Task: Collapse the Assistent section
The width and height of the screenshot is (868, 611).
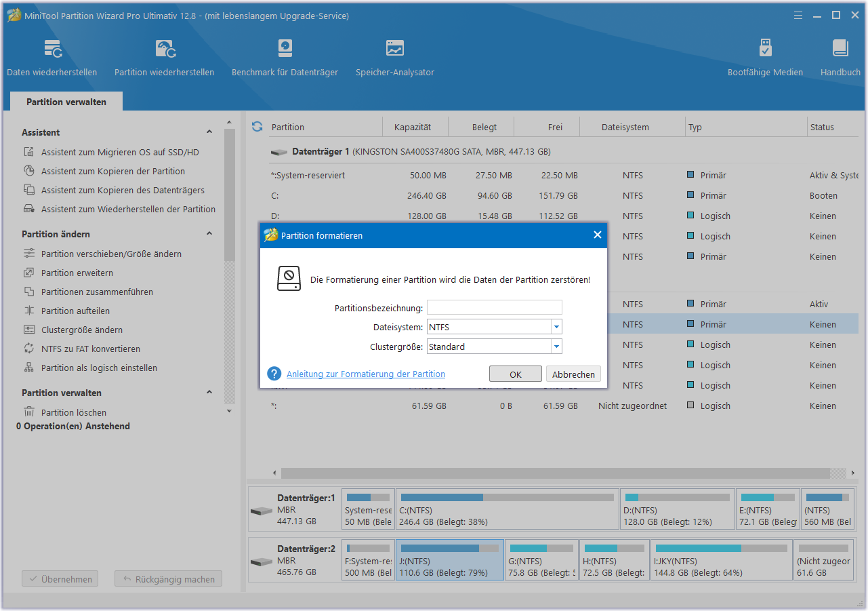Action: tap(209, 132)
